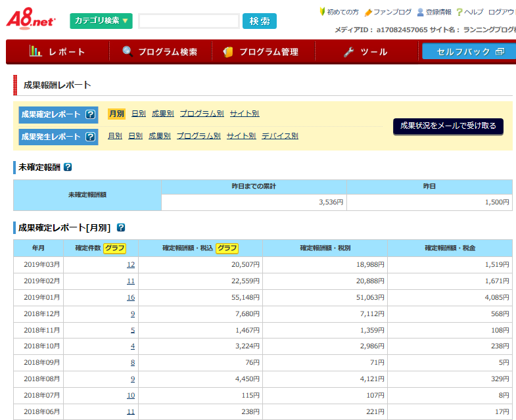Select the 3,536円 cumulative amount cell
The height and width of the screenshot is (420, 516).
pos(254,202)
